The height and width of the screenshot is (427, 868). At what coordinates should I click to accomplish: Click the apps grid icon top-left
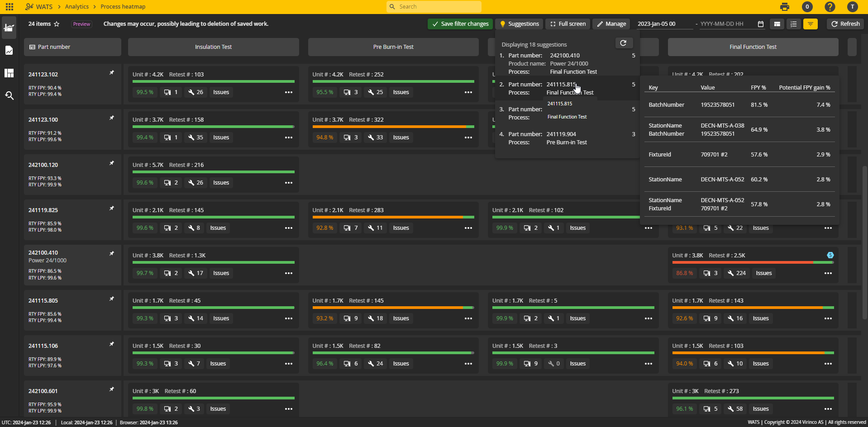pyautogui.click(x=9, y=7)
